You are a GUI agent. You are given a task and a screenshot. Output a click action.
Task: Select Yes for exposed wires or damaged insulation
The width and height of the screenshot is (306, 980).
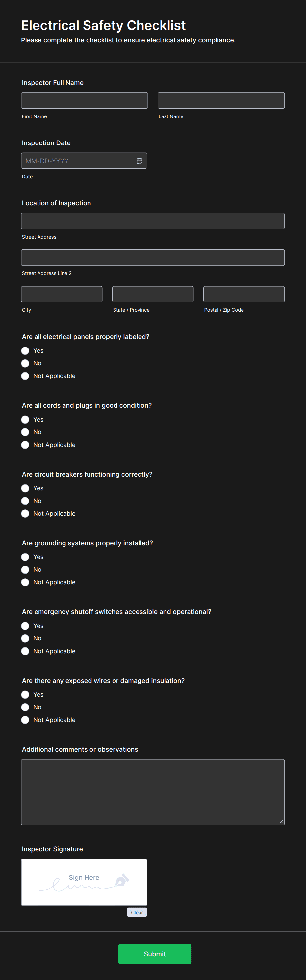click(25, 695)
